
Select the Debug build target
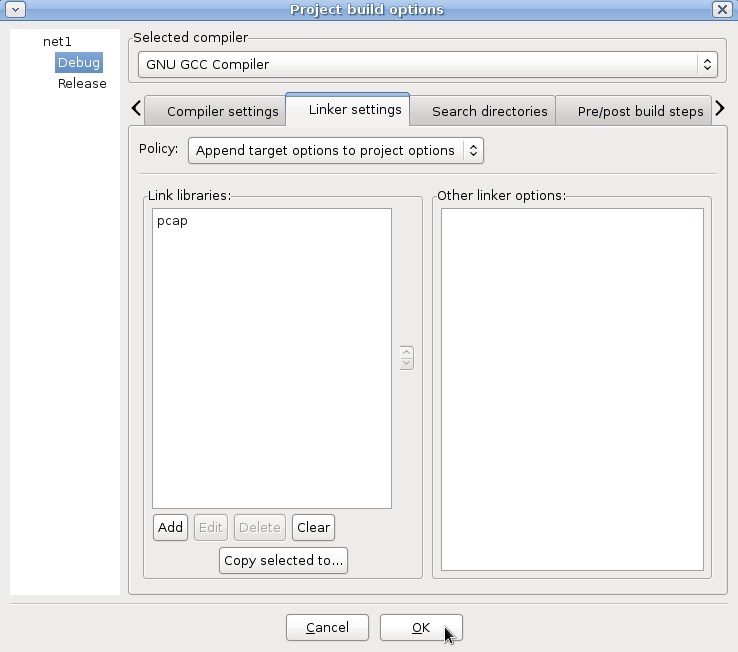click(x=79, y=63)
